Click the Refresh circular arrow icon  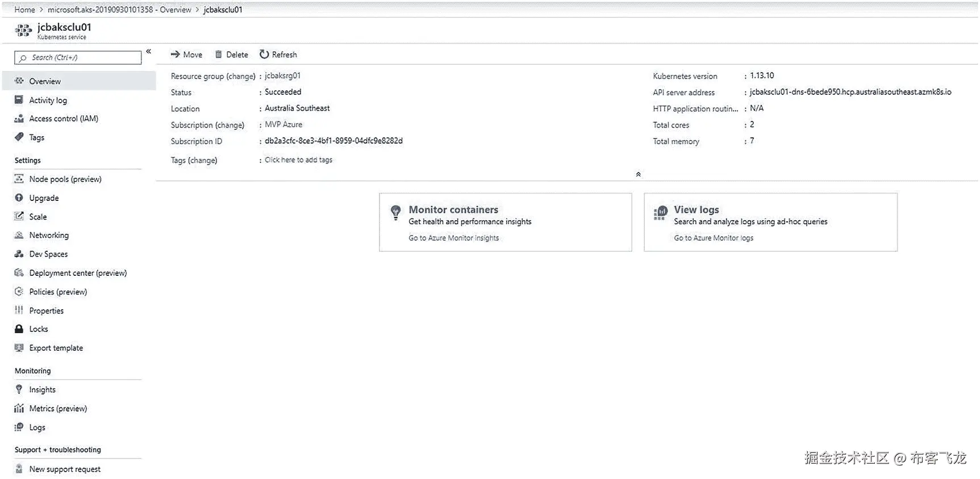(x=264, y=54)
